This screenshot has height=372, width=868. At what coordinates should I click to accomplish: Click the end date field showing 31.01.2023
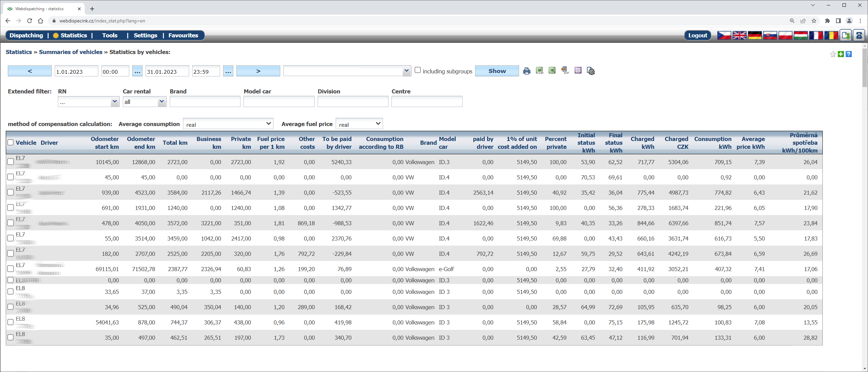[x=167, y=71]
